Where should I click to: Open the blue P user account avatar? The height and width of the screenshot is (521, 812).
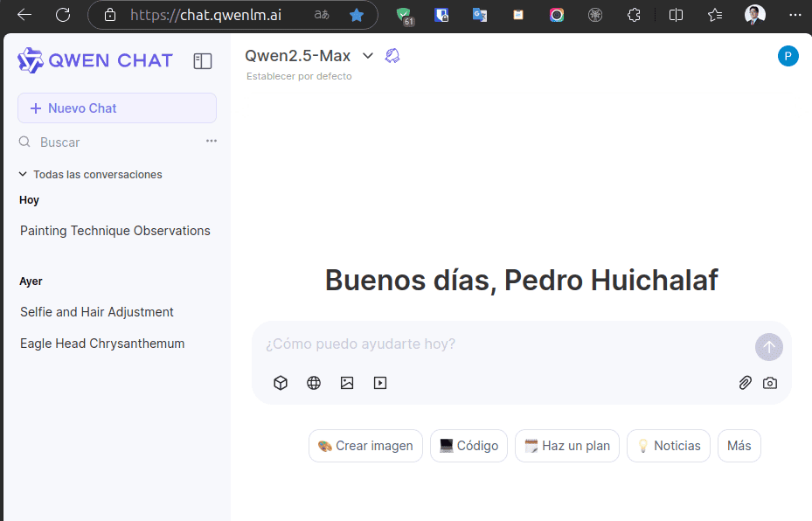(x=788, y=56)
